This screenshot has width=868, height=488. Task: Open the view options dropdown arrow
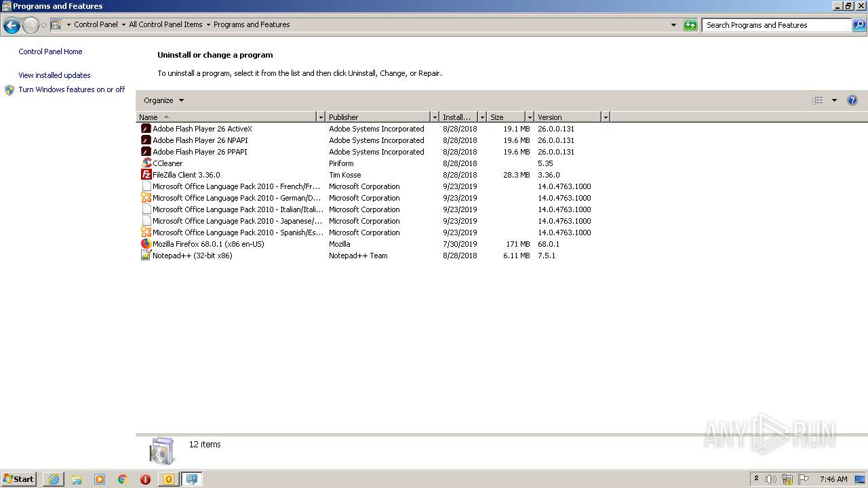point(834,100)
